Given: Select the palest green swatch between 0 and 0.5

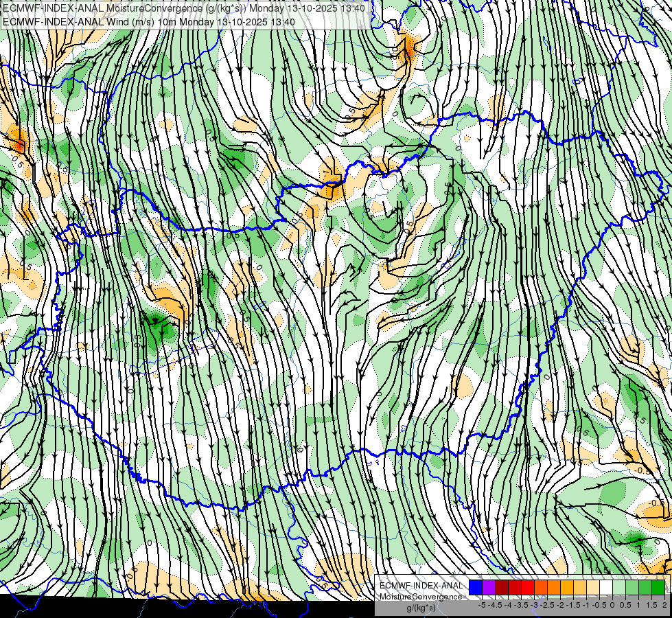Looking at the screenshot, I should click(619, 587).
